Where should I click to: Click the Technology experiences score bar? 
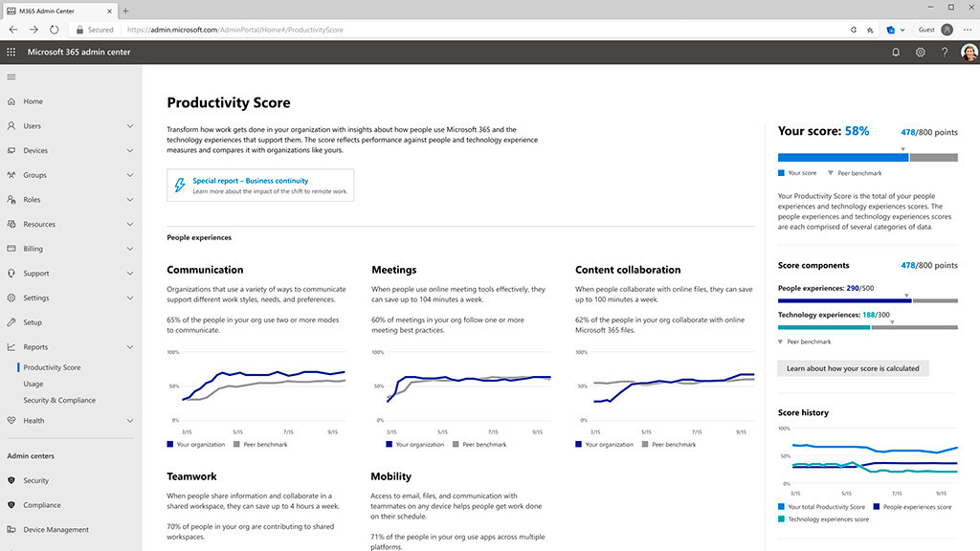pos(867,327)
